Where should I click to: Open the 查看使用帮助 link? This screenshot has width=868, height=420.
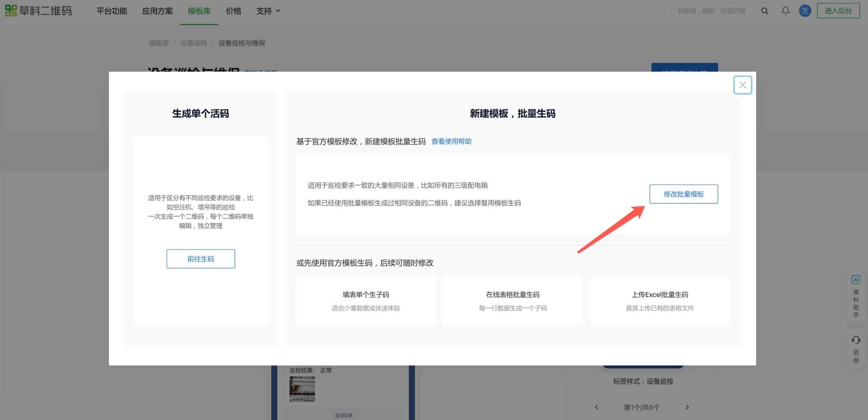pos(451,141)
